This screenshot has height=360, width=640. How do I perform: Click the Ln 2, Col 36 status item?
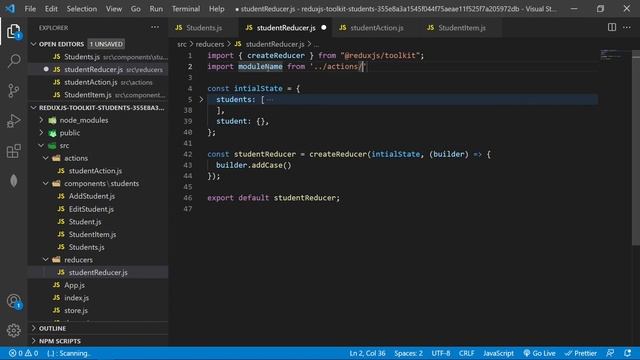click(367, 353)
